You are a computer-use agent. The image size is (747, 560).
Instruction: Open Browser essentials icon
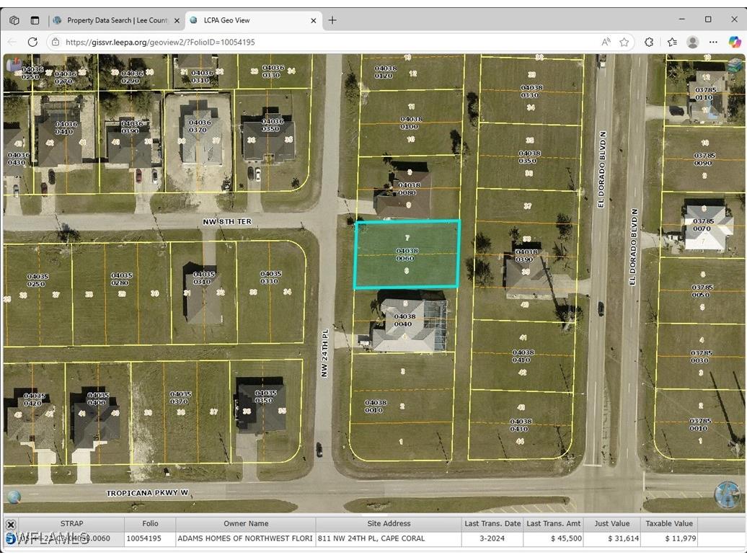tap(649, 42)
